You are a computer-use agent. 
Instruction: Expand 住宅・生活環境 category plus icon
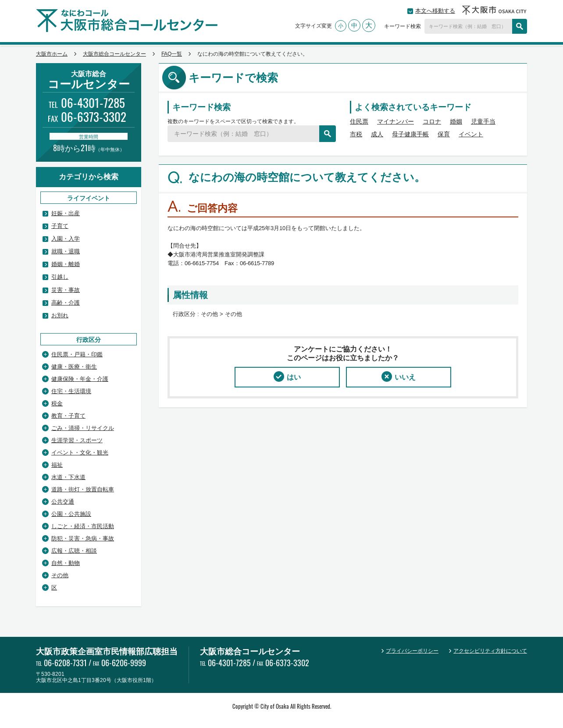(x=45, y=391)
